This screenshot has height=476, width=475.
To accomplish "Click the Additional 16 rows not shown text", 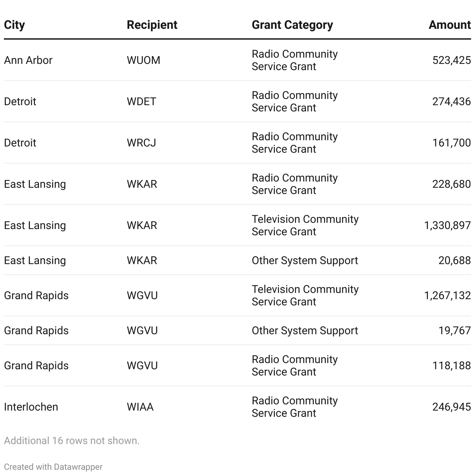I will (x=72, y=441).
